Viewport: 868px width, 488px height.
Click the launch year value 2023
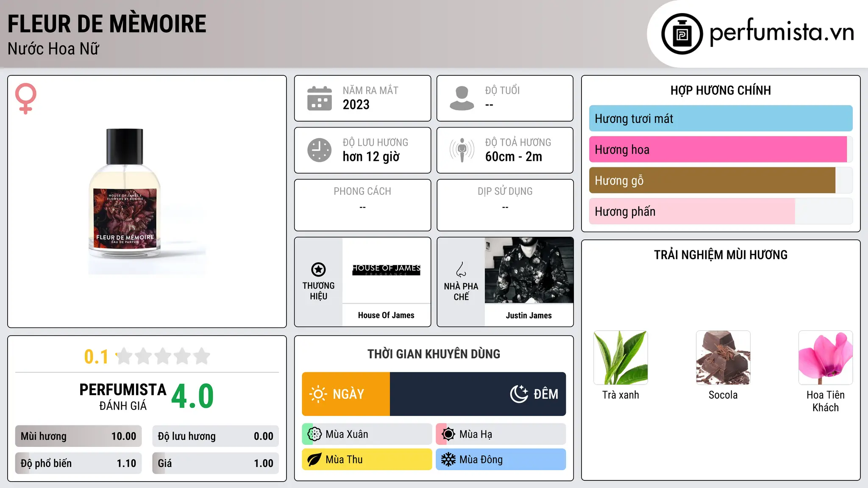tap(356, 105)
